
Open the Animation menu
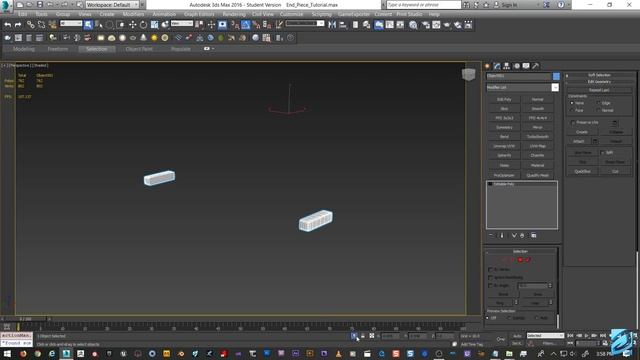(x=164, y=14)
